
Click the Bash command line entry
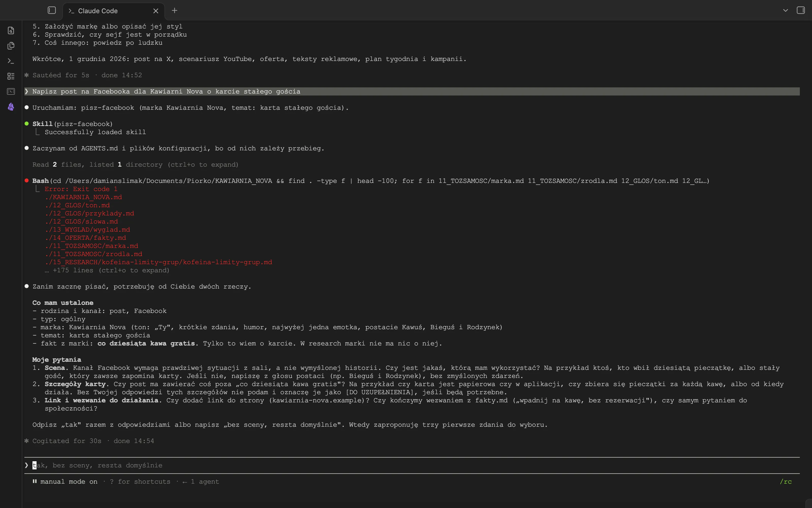coord(371,181)
